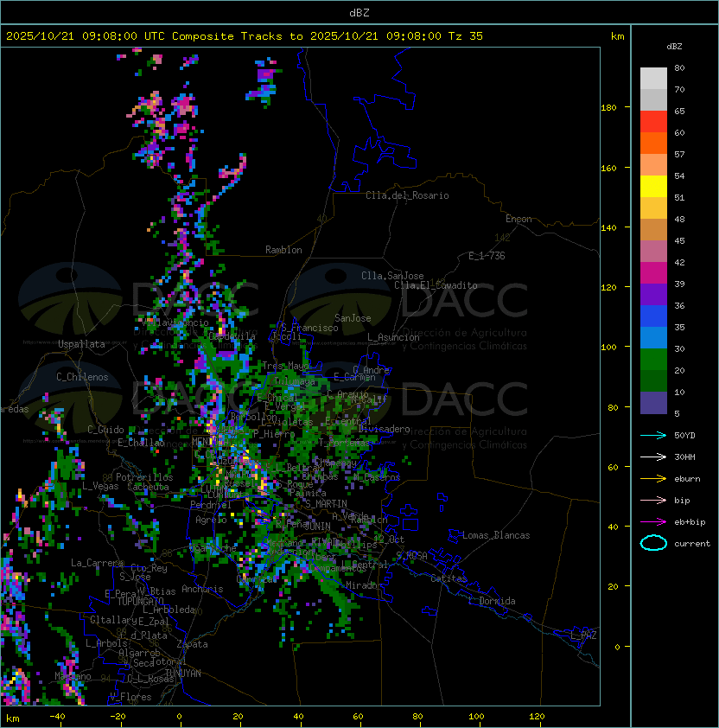Select the red 60-65 dBZ color swatch
The width and height of the screenshot is (719, 728).
point(653,122)
